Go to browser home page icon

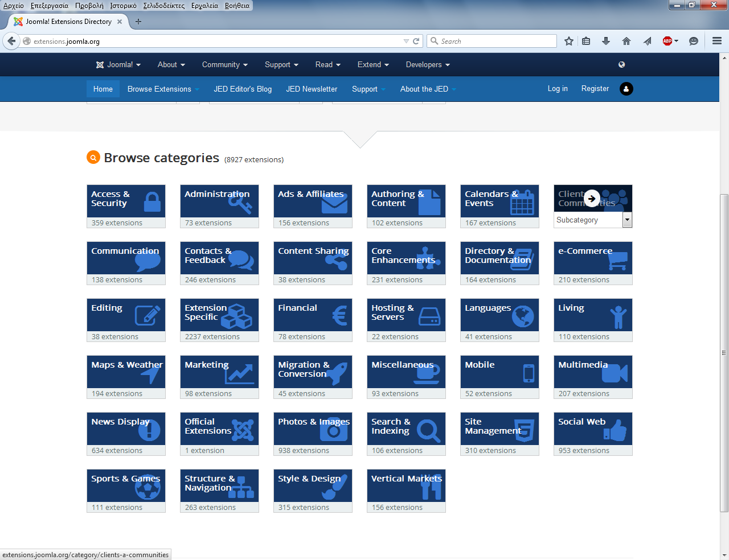coord(626,41)
